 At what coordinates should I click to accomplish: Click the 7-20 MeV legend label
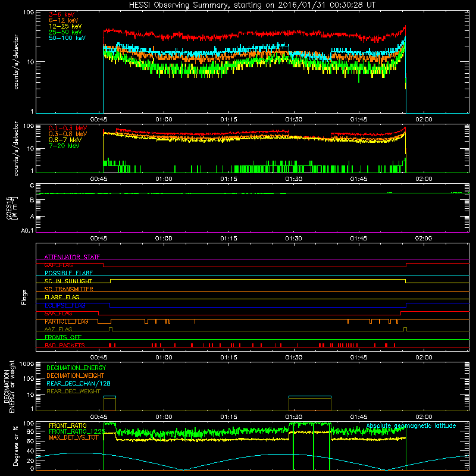[x=64, y=146]
